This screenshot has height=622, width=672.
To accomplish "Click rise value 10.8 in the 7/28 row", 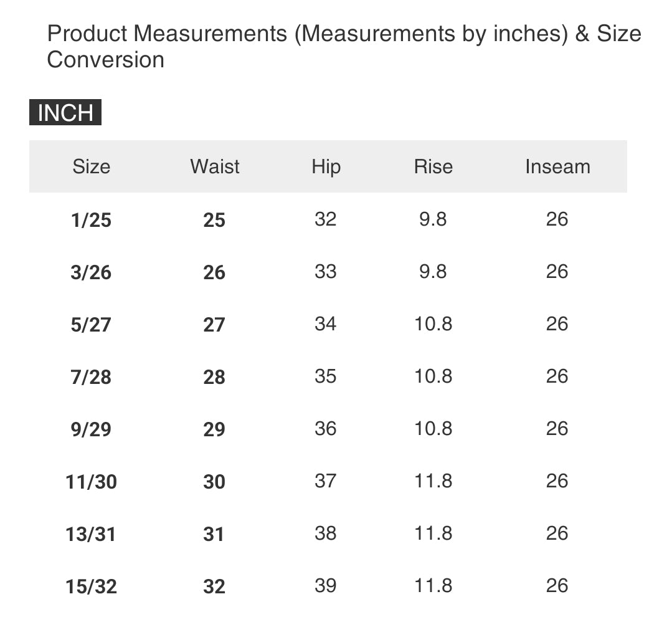I will coord(433,376).
